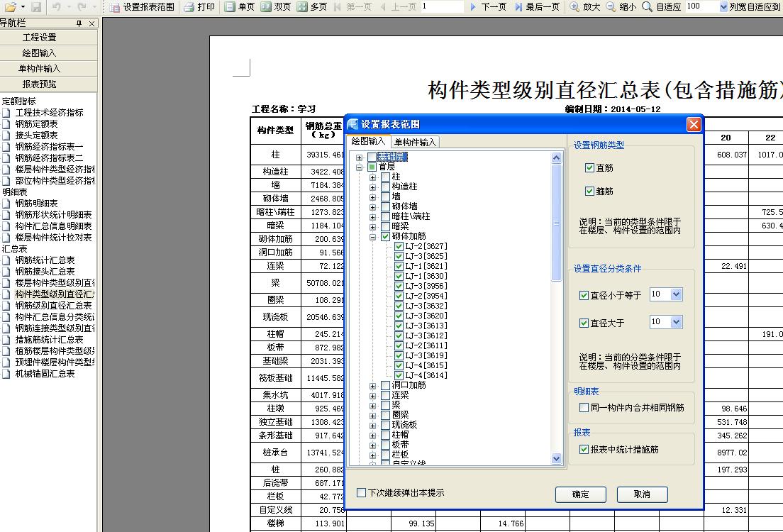The image size is (783, 532).
Task: Uncheck LJ-2[3627] item checkbox
Action: coord(399,246)
